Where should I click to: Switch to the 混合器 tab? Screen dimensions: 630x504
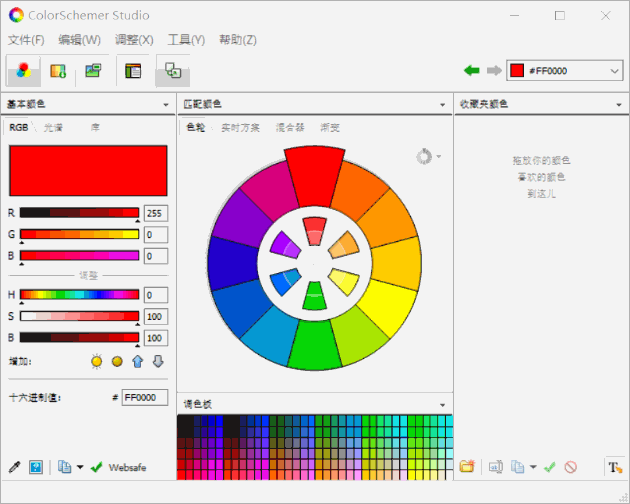(x=290, y=128)
